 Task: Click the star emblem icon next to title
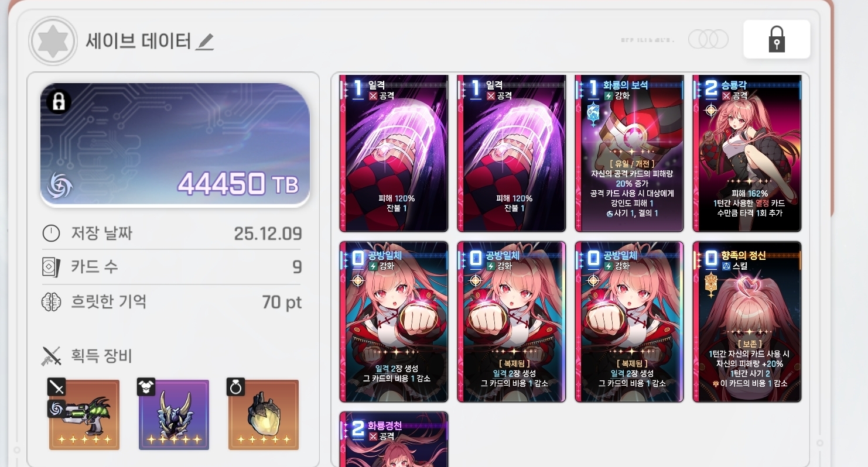[53, 41]
